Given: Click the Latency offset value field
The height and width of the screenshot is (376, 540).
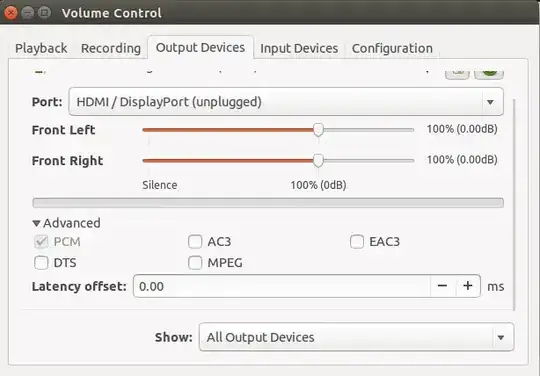Looking at the screenshot, I should click(282, 286).
